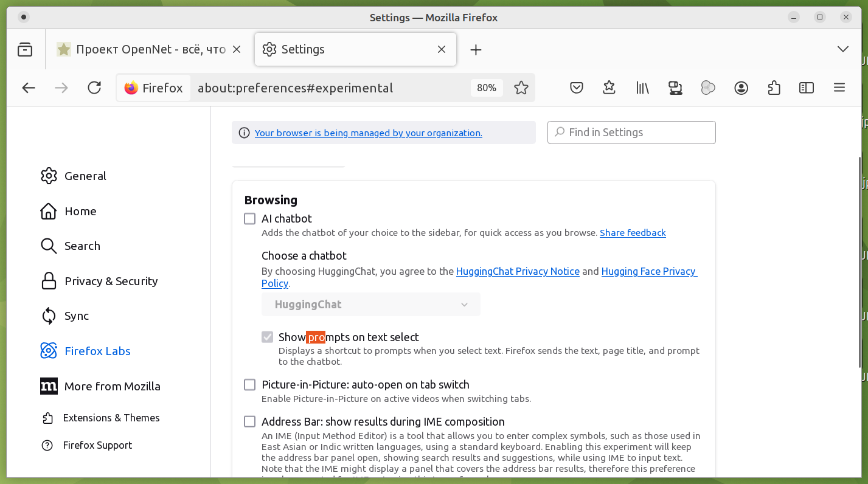Go back with the back arrow
868x484 pixels.
(x=29, y=88)
